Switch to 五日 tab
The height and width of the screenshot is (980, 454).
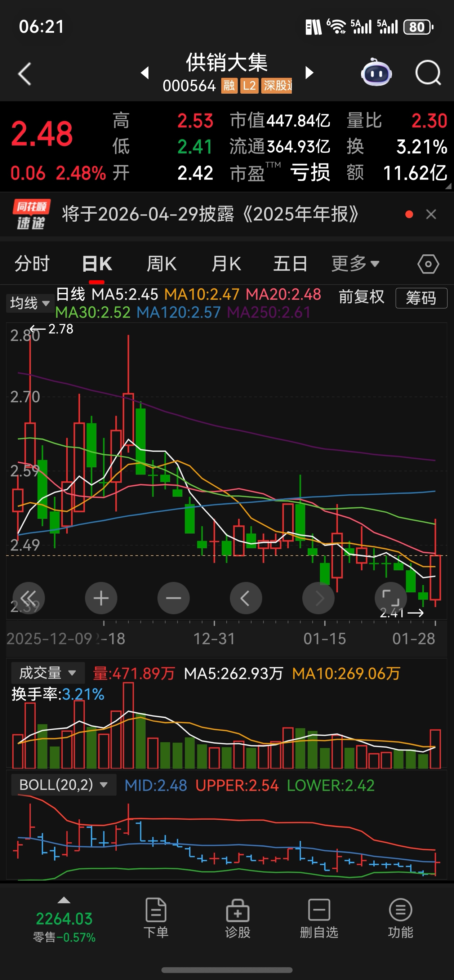click(x=290, y=264)
